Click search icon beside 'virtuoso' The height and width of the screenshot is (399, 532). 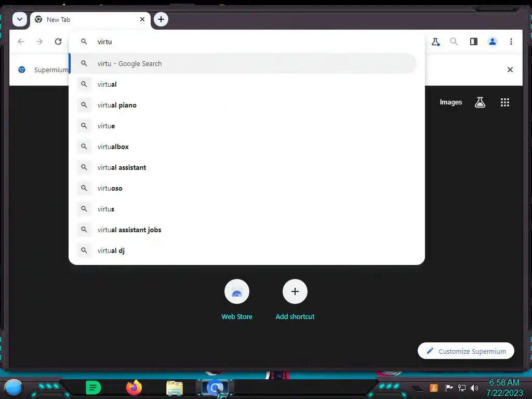(x=84, y=188)
